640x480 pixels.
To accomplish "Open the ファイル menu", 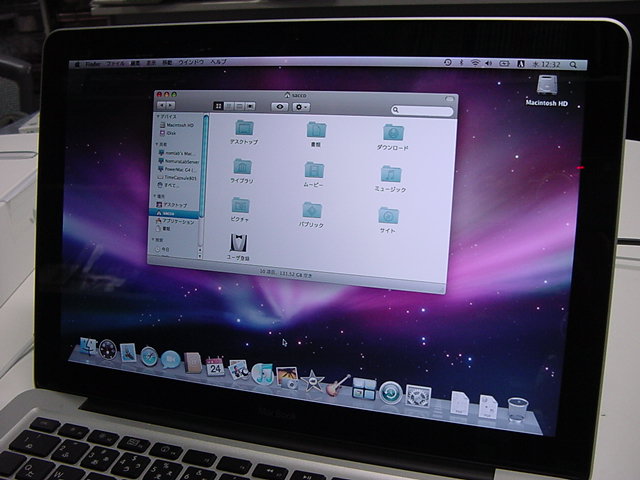I will (115, 64).
